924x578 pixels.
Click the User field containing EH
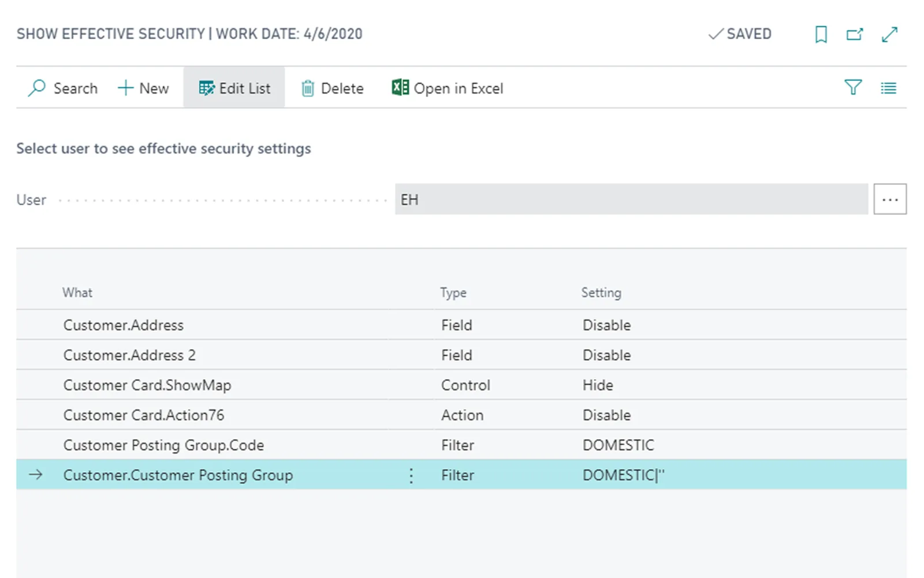tap(631, 199)
